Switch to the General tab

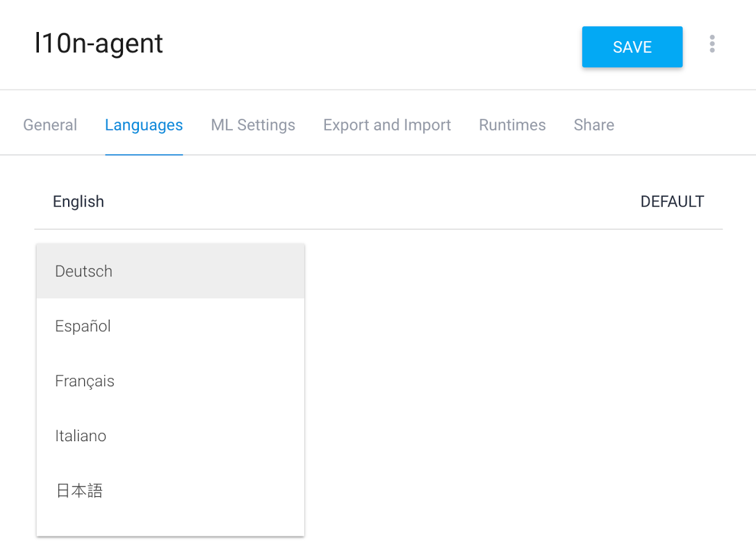click(50, 125)
